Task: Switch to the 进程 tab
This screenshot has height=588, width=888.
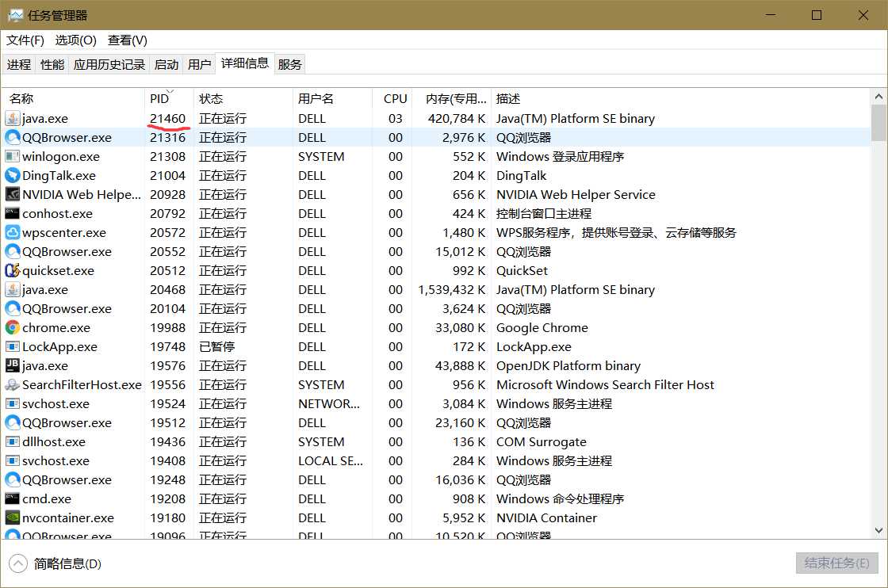Action: [19, 64]
